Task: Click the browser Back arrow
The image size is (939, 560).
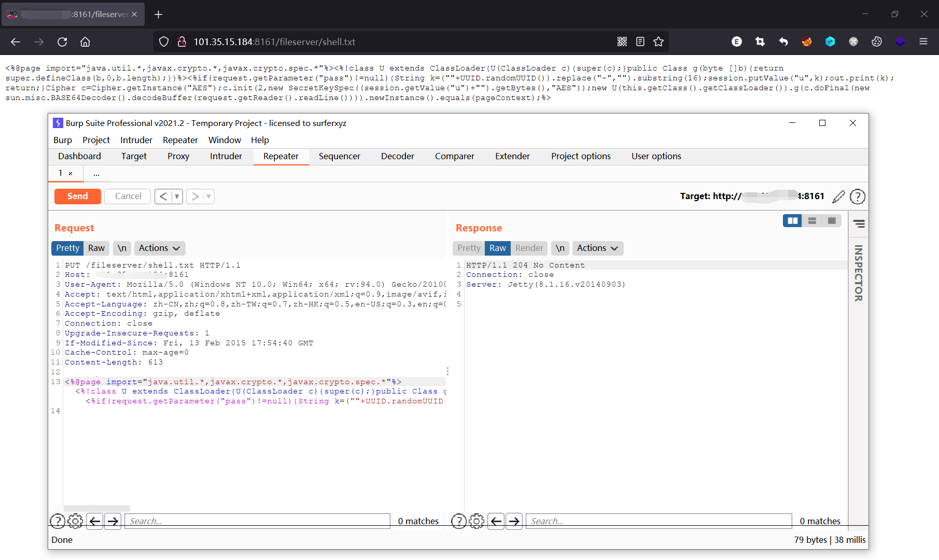Action: click(x=16, y=42)
